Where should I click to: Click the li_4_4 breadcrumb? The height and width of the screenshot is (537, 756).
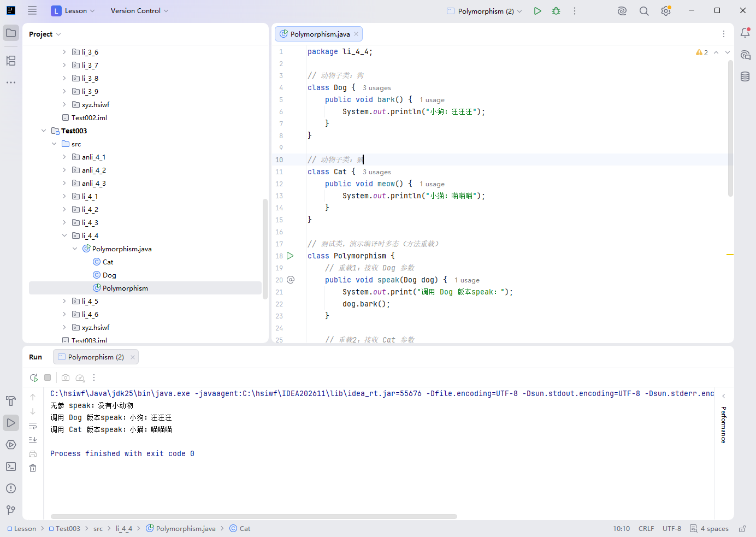(x=124, y=529)
